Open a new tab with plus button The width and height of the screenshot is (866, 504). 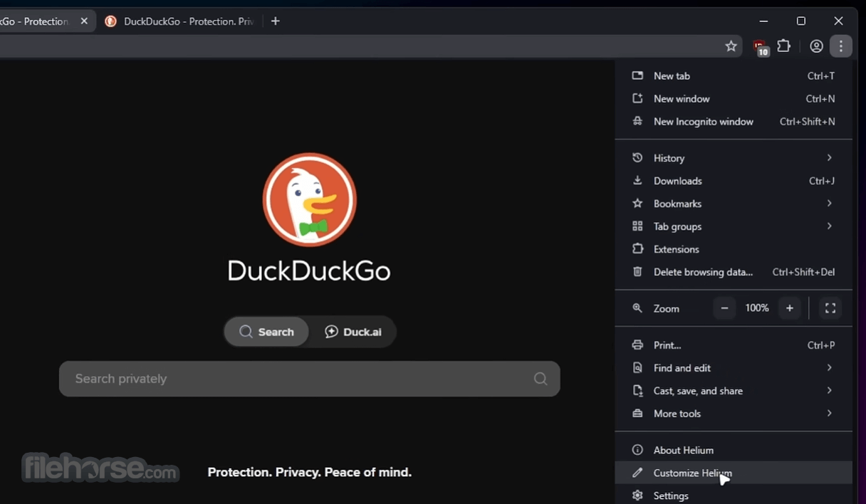coord(275,21)
